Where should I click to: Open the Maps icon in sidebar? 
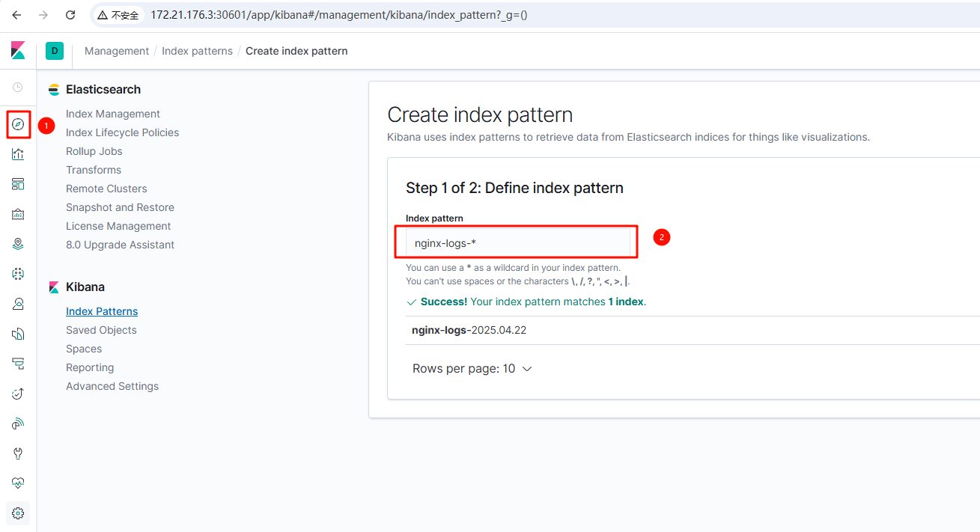(x=18, y=244)
